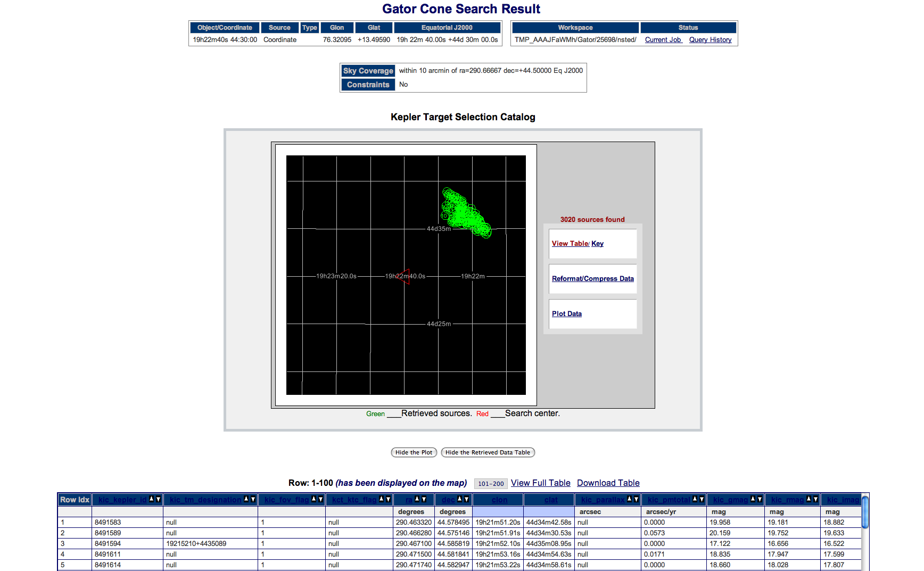Image resolution: width=924 pixels, height=571 pixels.
Task: Click kic_parallax column header link
Action: coord(603,500)
